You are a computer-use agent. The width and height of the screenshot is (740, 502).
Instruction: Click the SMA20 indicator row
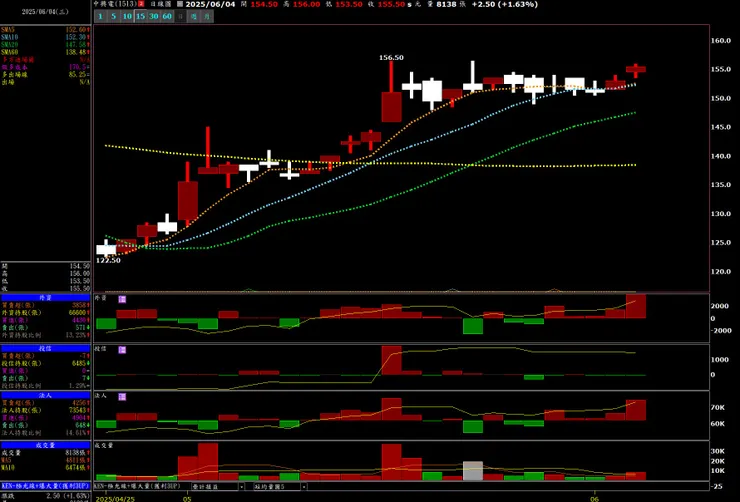point(45,45)
